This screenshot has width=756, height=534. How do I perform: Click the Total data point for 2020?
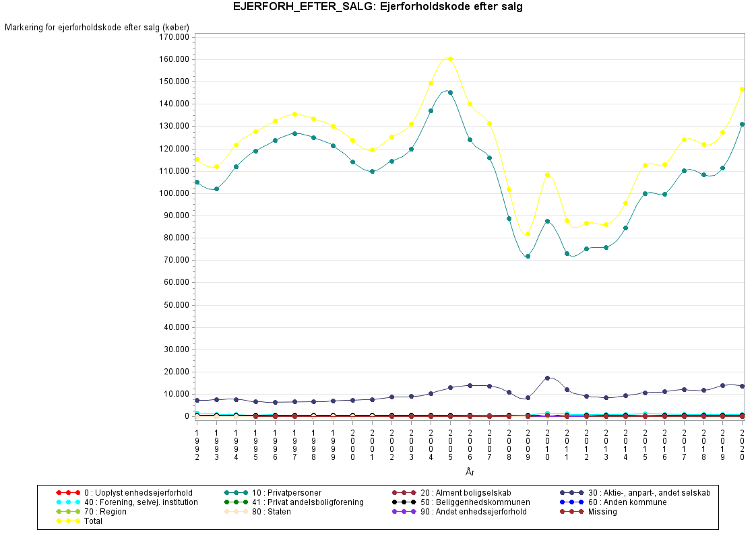742,89
